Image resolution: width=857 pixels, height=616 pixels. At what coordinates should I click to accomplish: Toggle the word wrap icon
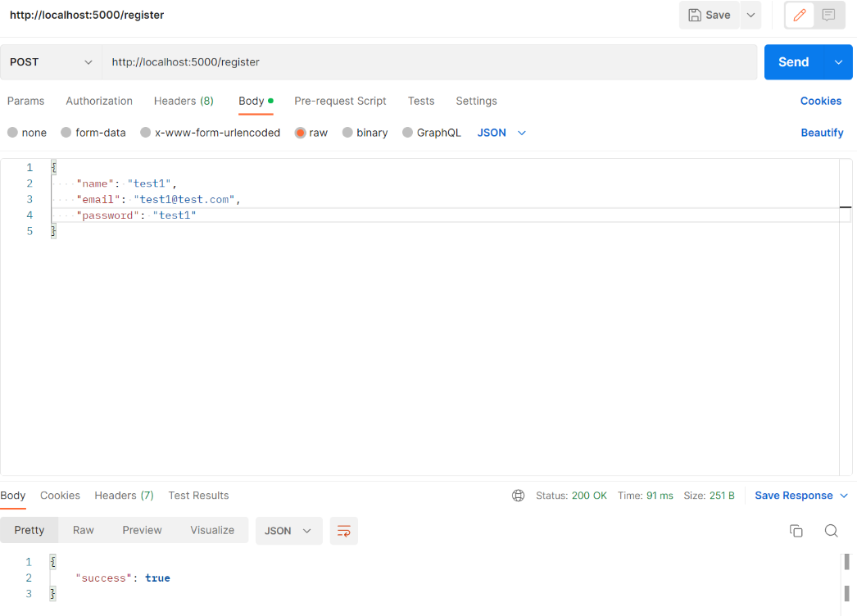pyautogui.click(x=344, y=531)
